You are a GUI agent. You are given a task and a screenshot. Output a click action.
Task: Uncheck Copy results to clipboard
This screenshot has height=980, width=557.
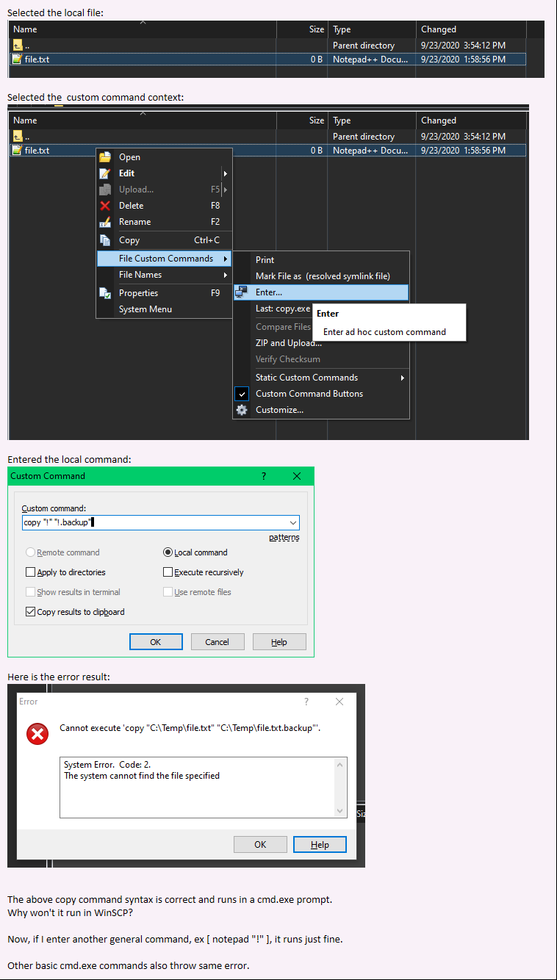[x=31, y=612]
